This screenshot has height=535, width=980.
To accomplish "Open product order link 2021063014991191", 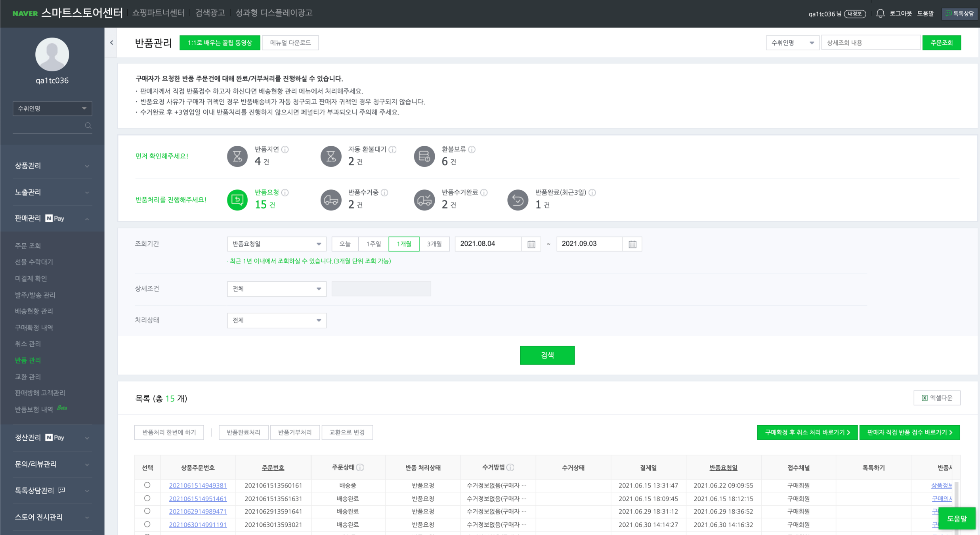I will (198, 525).
